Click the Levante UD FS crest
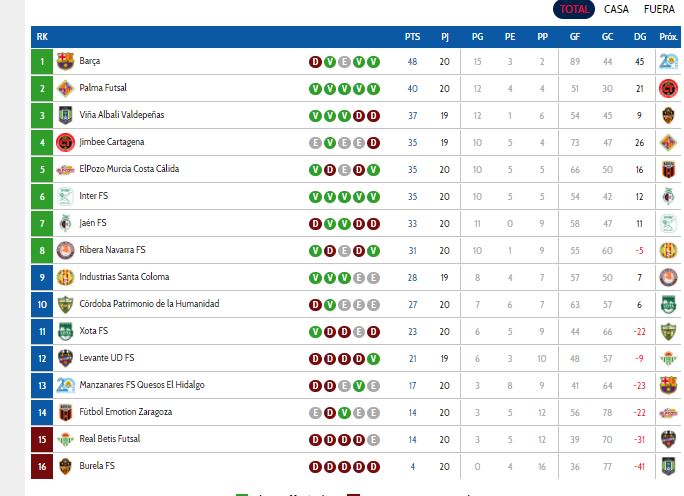This screenshot has width=684, height=496. (66, 358)
